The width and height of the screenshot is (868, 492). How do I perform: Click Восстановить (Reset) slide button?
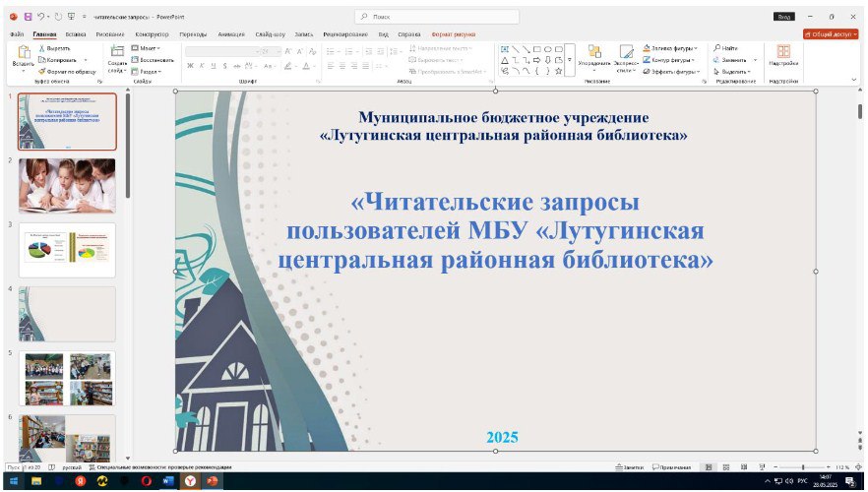click(153, 60)
